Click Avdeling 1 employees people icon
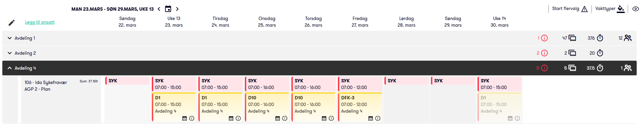This screenshot has height=124, width=644. pos(628,38)
